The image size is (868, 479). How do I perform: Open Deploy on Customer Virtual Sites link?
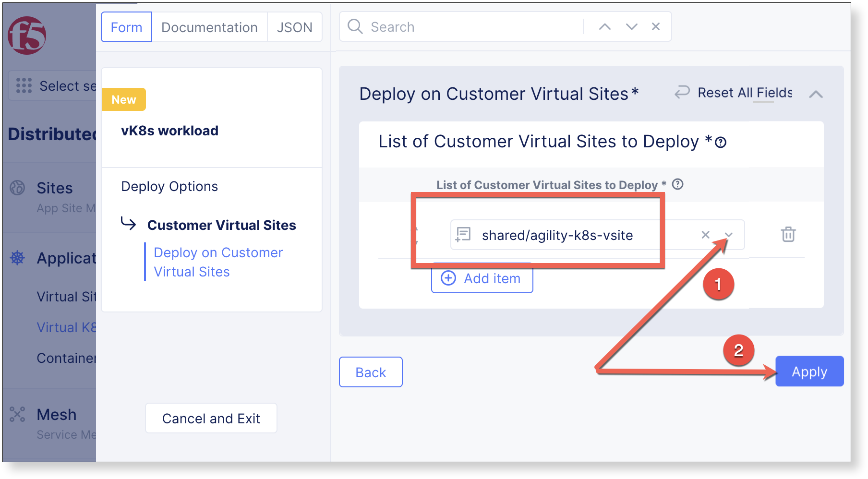(x=218, y=262)
